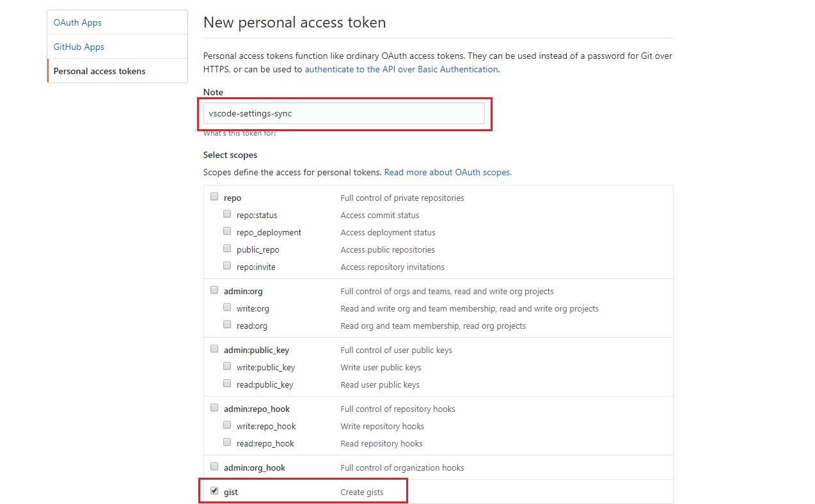Screen dimensions: 815x504
Task: Tick the public_repo checkbox
Action: tap(227, 249)
